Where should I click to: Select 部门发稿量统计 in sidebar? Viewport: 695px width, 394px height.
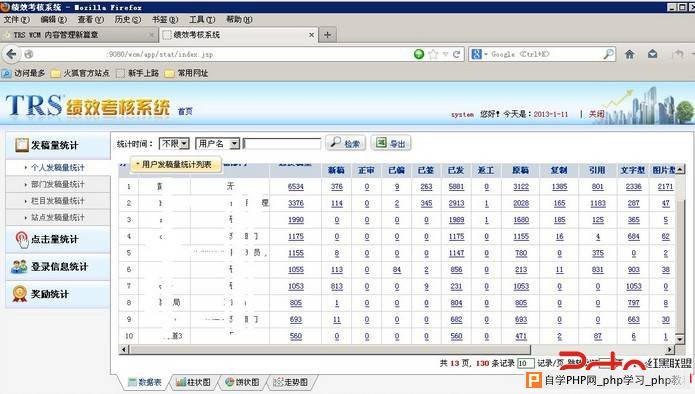point(58,184)
